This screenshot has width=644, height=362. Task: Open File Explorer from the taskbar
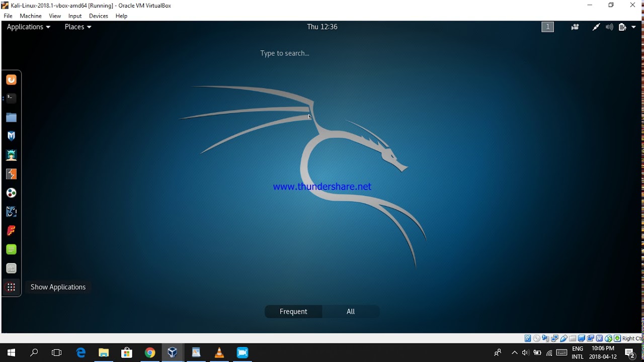pos(104,353)
